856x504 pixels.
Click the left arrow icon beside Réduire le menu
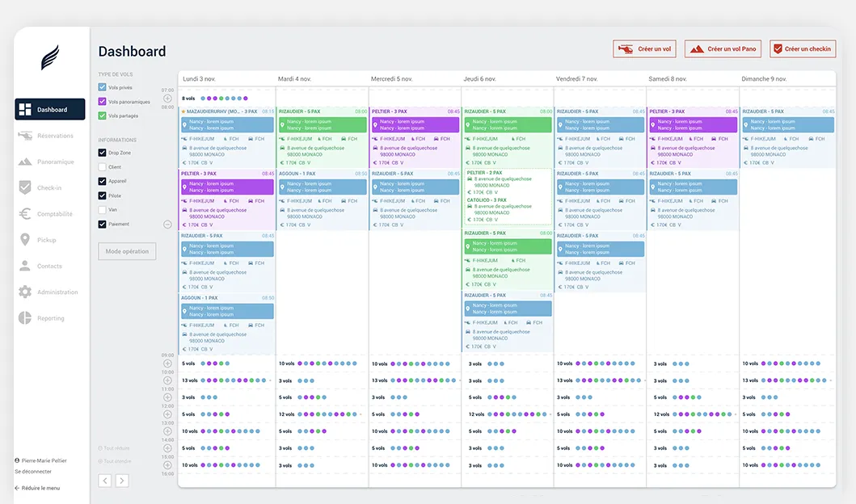point(17,488)
